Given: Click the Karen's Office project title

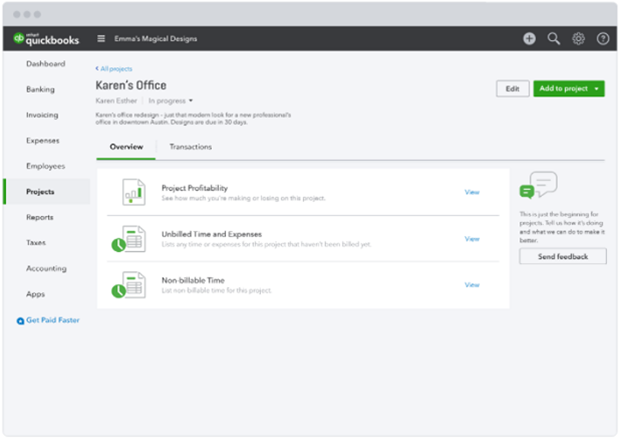Looking at the screenshot, I should click(131, 85).
